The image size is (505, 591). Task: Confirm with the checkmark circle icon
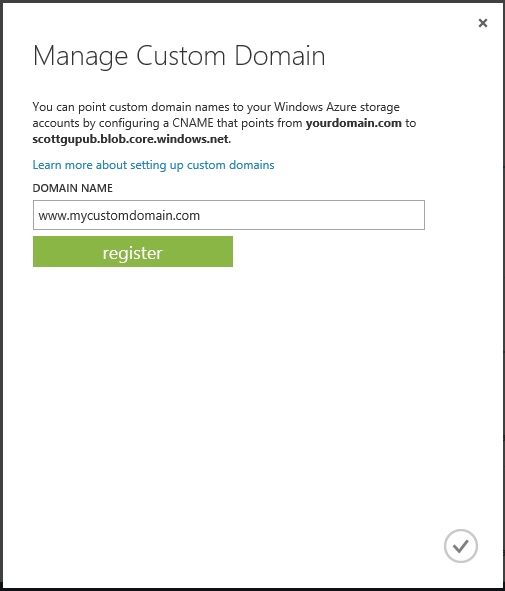[461, 546]
